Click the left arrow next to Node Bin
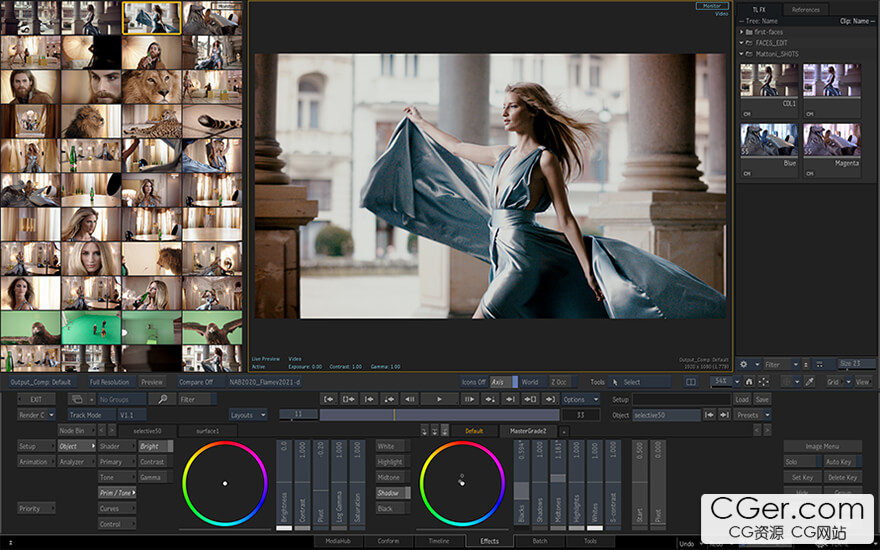Screen dimensions: 880x550 [102, 430]
